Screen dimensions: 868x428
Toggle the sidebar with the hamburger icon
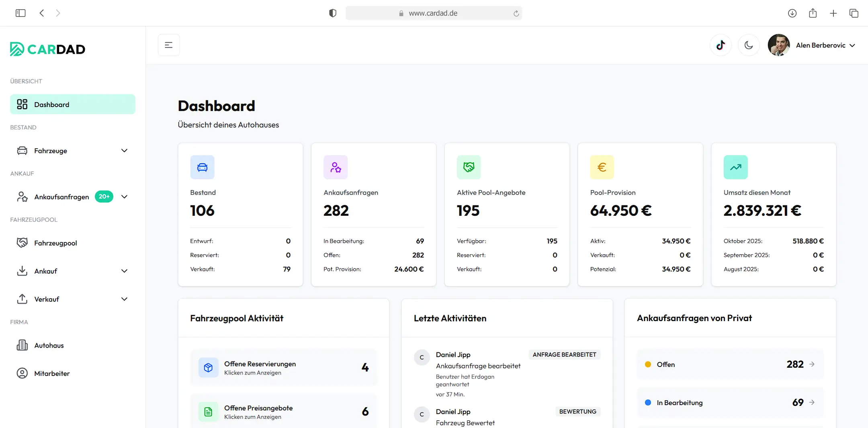(168, 45)
